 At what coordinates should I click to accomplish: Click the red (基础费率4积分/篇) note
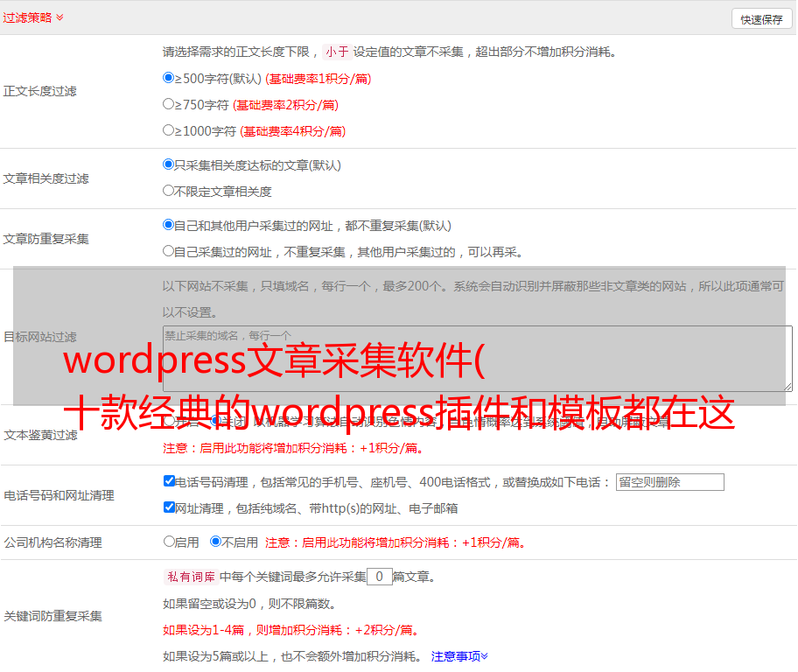point(292,131)
